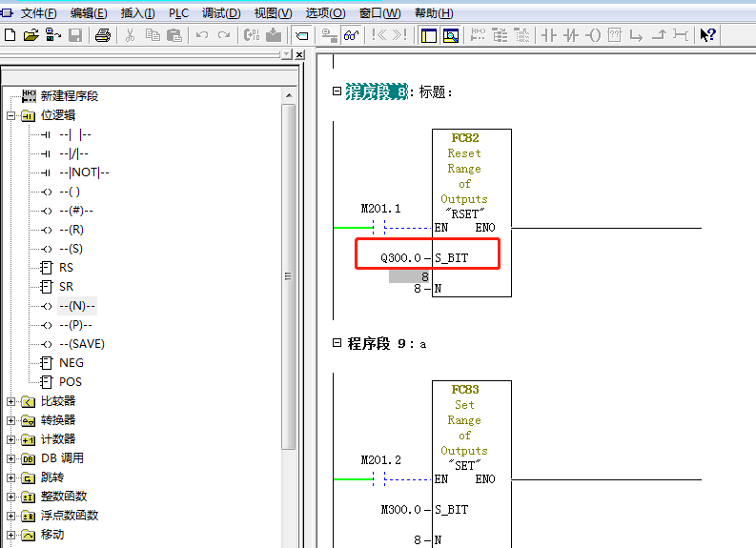
Task: Collapse the 位逻辑 tree node
Action: [11, 115]
